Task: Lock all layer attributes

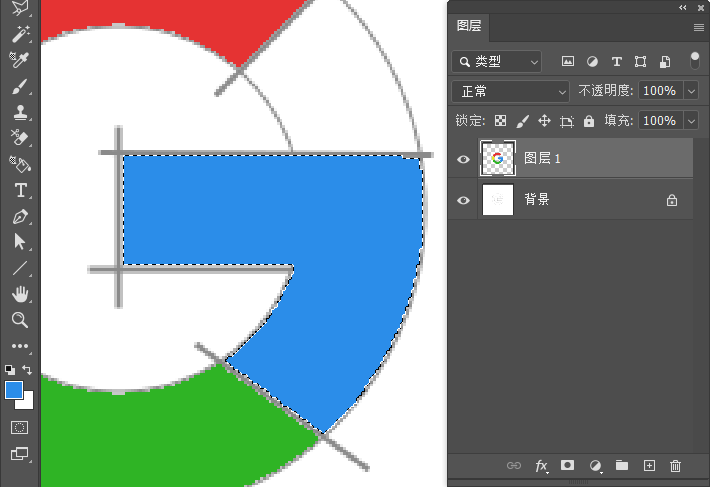Action: (589, 121)
